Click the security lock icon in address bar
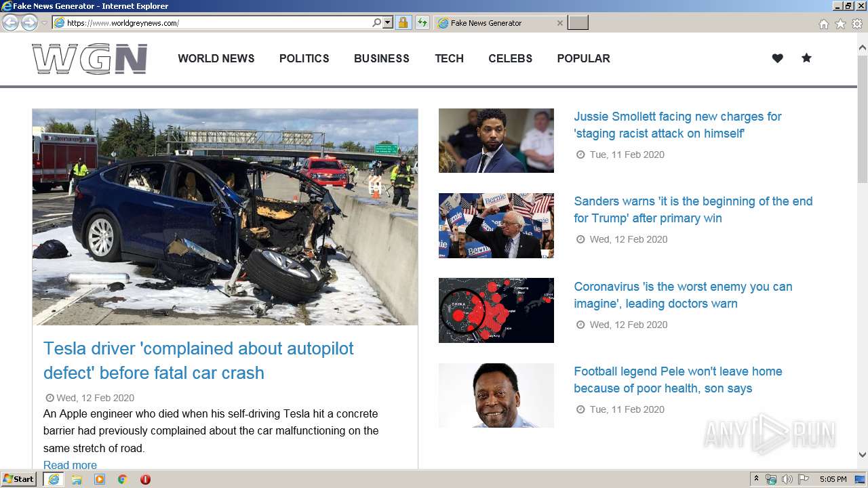This screenshot has width=868, height=488. point(403,23)
